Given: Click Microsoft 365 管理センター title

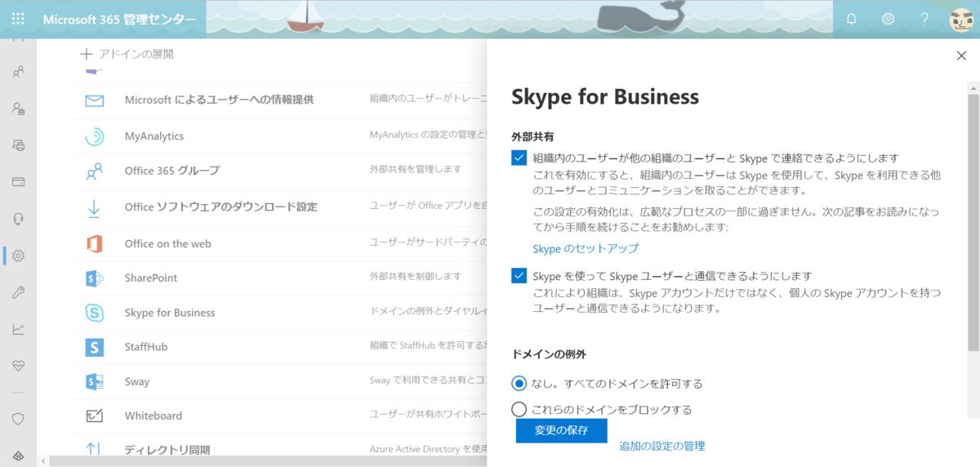Looking at the screenshot, I should pyautogui.click(x=119, y=19).
